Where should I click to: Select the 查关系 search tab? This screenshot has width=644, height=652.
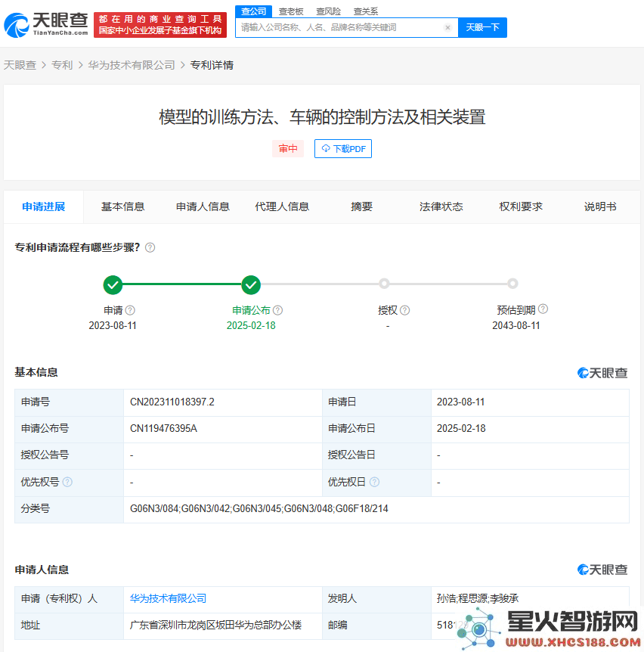pyautogui.click(x=366, y=11)
